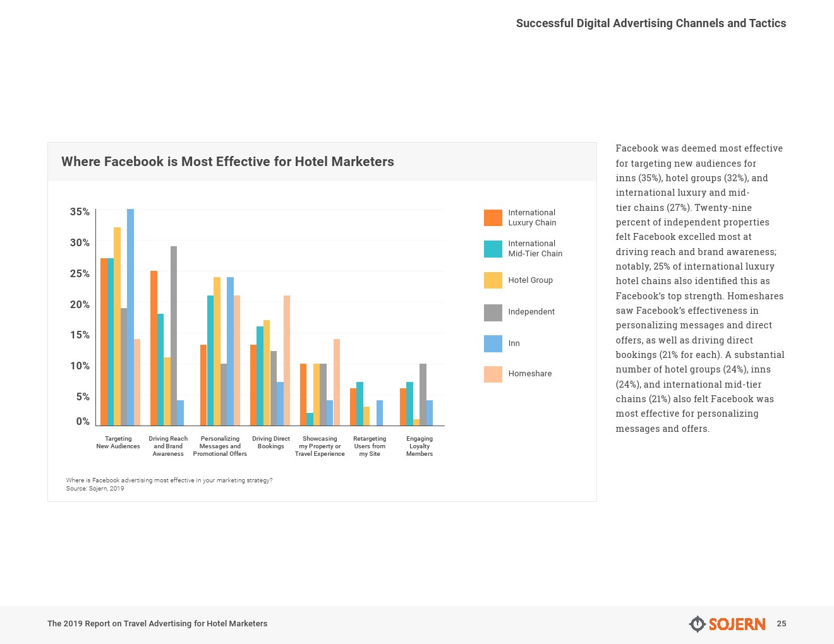
Task: Select the Engaging Loyalty Members axis label
Action: 420,446
